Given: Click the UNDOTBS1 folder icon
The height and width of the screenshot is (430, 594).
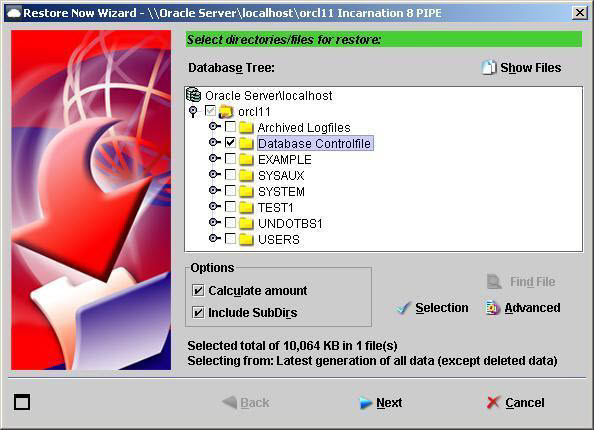Looking at the screenshot, I should (x=246, y=223).
